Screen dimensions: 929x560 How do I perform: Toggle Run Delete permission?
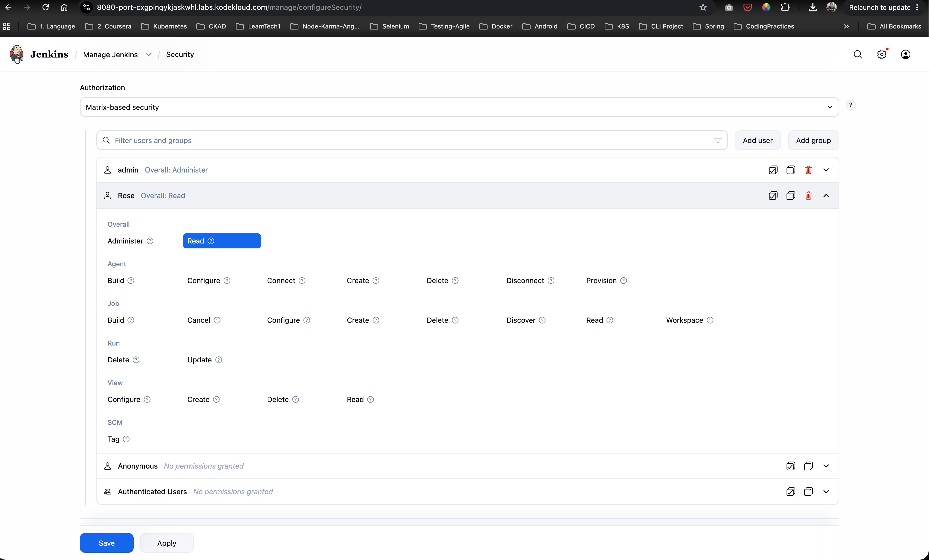(118, 360)
